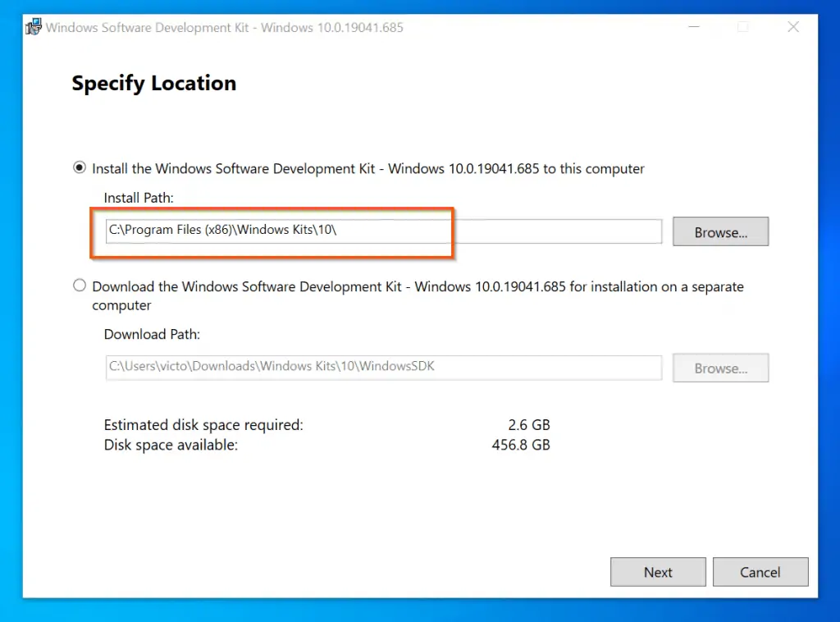The image size is (840, 622).
Task: Select the install to this computer radio button
Action: click(x=80, y=168)
